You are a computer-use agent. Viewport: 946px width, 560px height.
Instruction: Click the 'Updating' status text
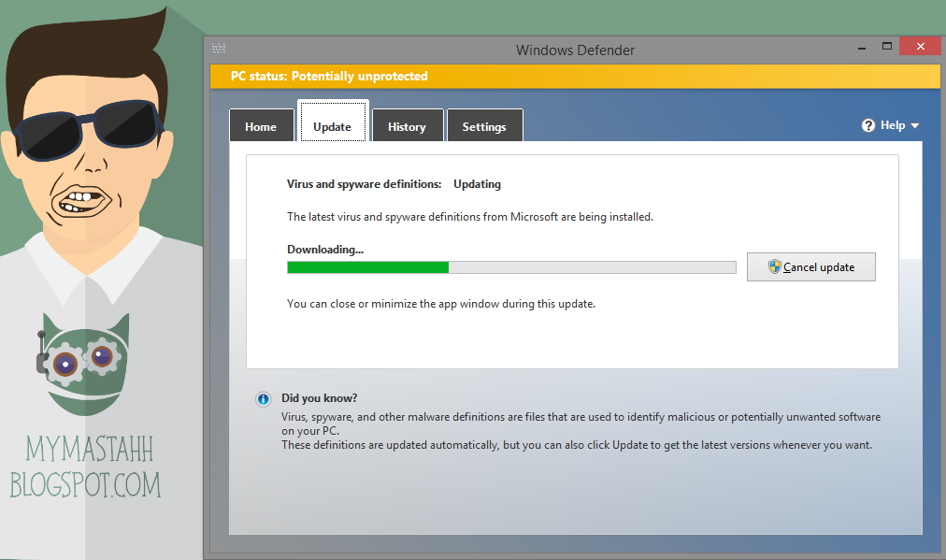[478, 184]
